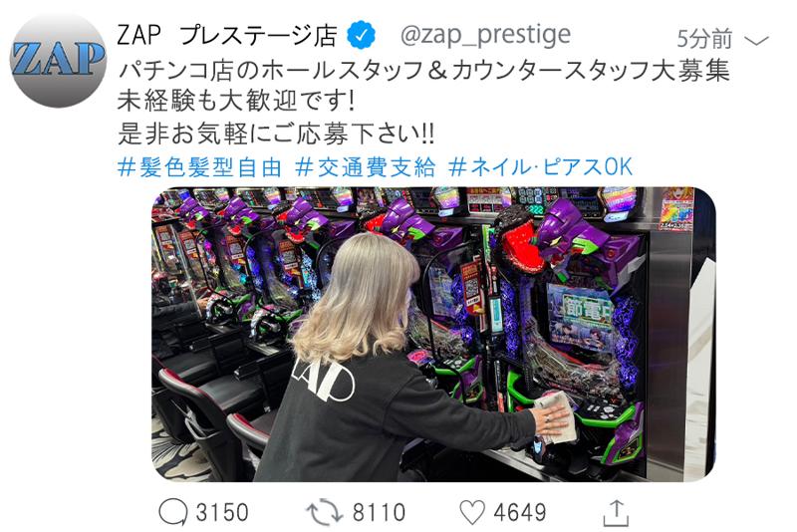The height and width of the screenshot is (532, 797).
Task: Open replies via the speech bubble icon
Action: (173, 512)
